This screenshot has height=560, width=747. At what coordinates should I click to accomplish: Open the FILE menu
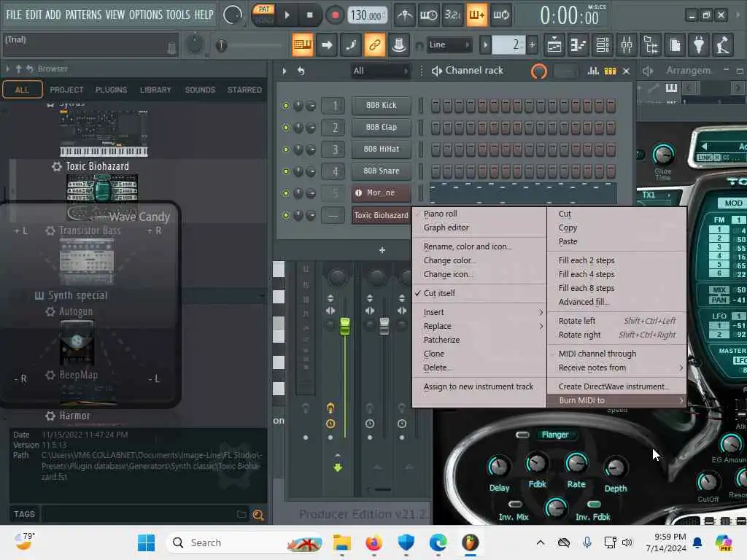14,15
